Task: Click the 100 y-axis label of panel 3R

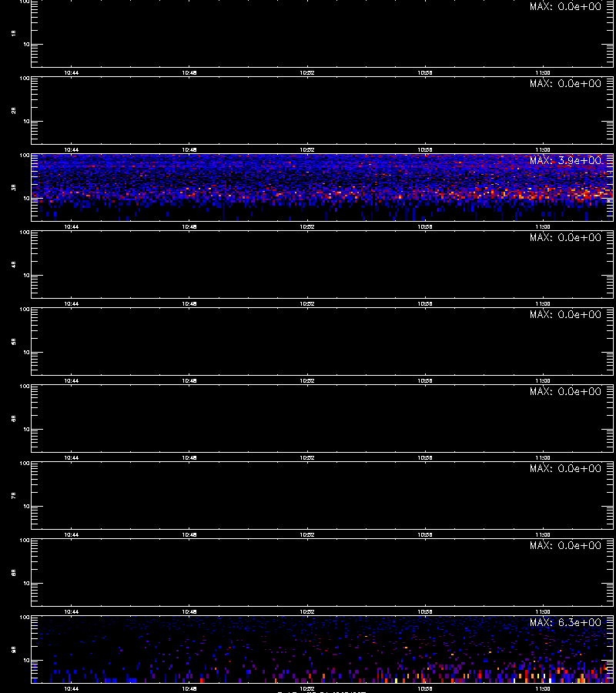Action: [25, 156]
